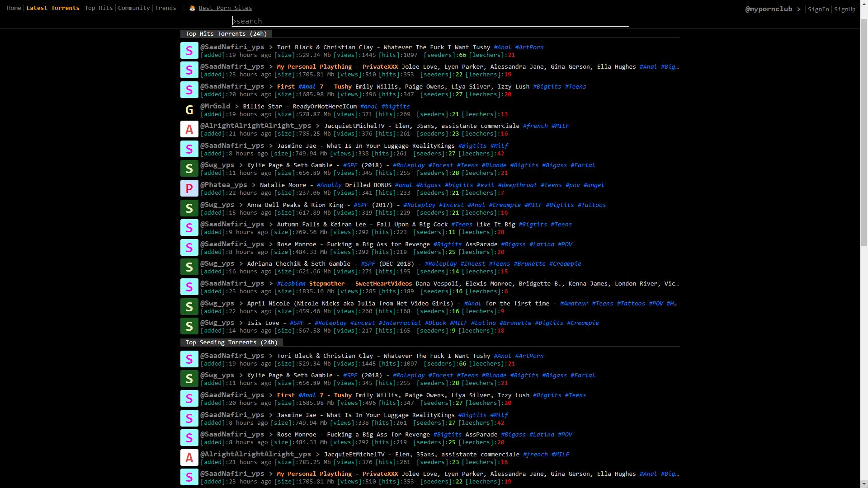Open the Billie Star torrent title
868x488 pixels.
pyautogui.click(x=300, y=107)
